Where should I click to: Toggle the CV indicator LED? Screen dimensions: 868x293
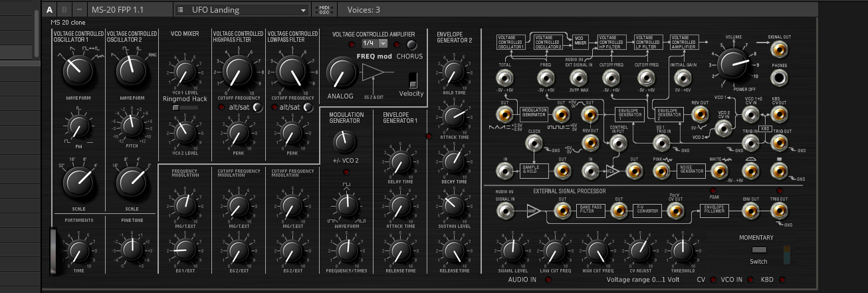(712, 280)
